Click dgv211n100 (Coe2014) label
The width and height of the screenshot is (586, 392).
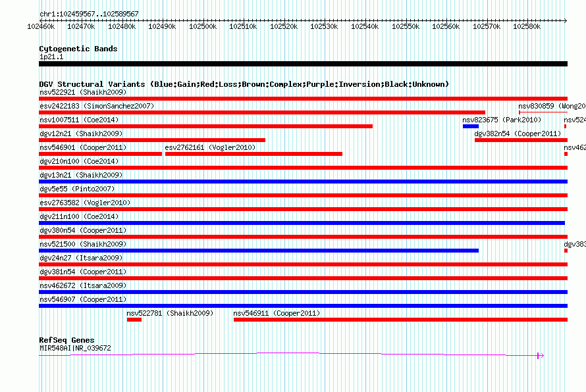79,216
